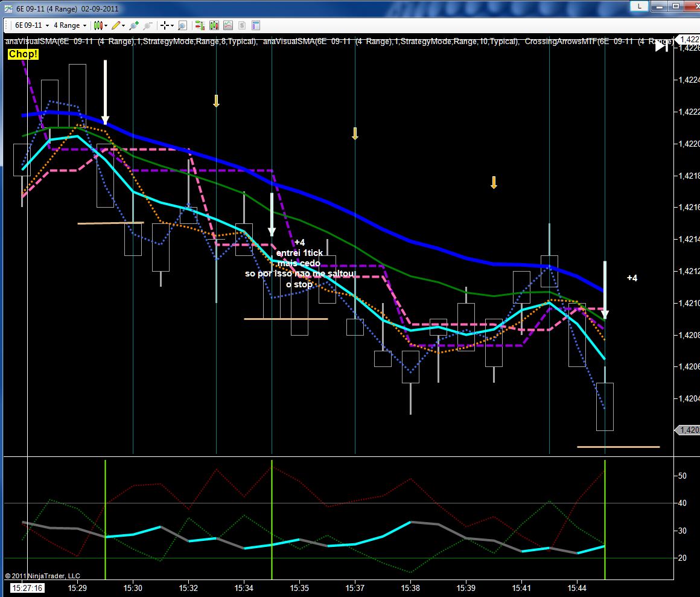Click the scroll-to-latest-bar arrow on chart
Screen dimensions: 700x597
661,46
